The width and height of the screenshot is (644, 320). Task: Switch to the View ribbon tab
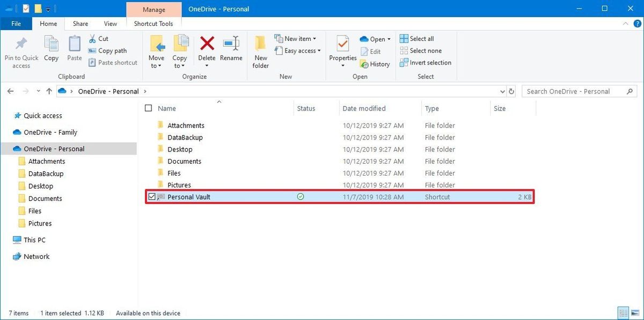pyautogui.click(x=111, y=24)
